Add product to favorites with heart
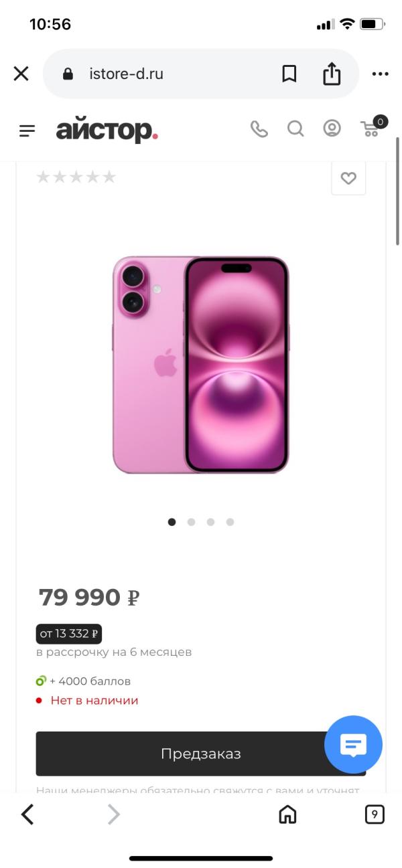This screenshot has width=402, height=868. point(348,178)
